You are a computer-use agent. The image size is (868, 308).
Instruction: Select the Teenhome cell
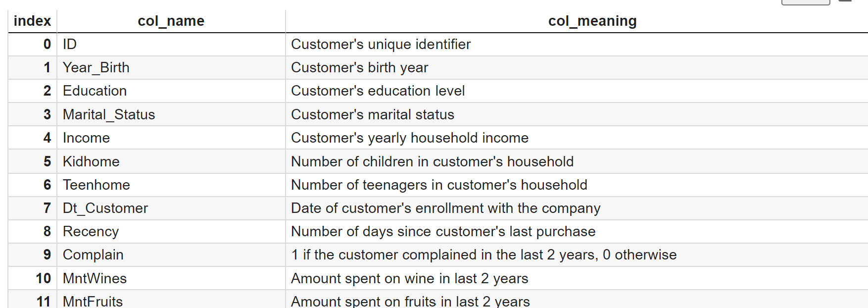pyautogui.click(x=96, y=185)
